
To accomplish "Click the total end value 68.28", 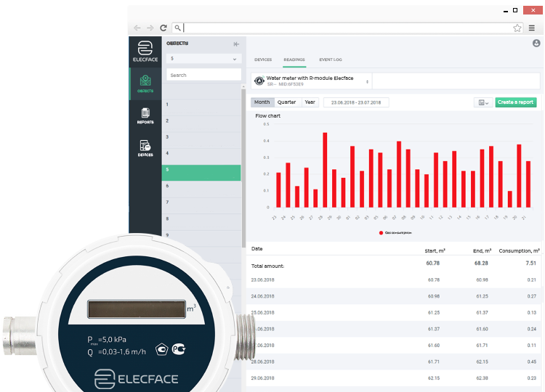I will pos(481,264).
